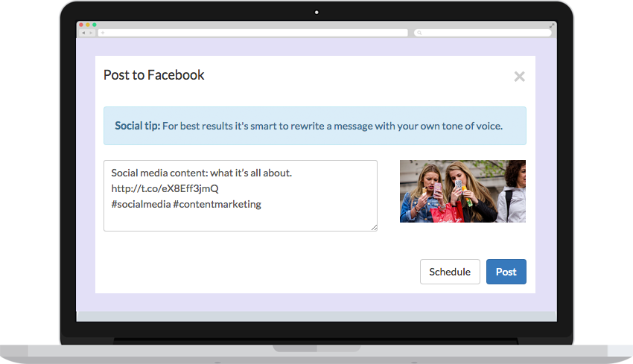Click the #socialmedia hashtag text
Screen dimensions: 633x364
(x=141, y=204)
